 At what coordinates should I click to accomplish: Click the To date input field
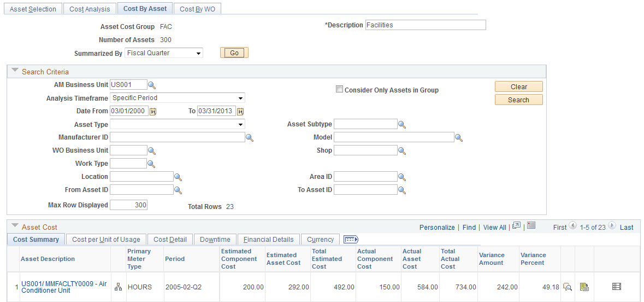click(x=216, y=111)
